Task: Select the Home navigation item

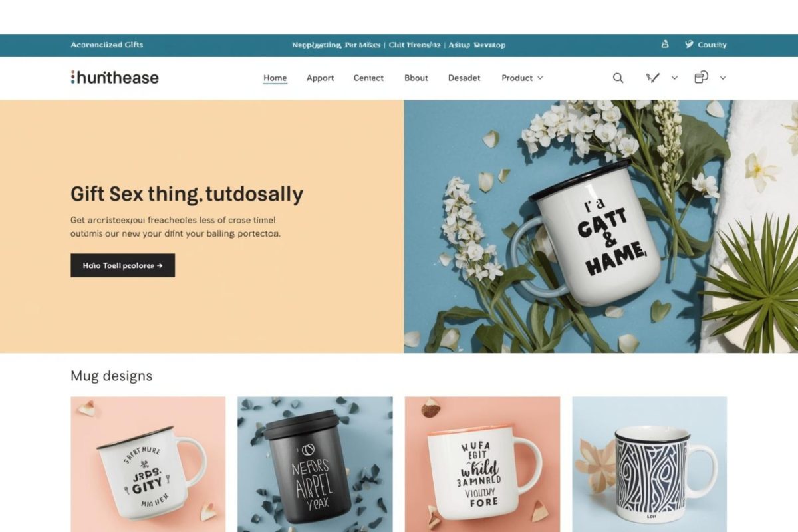Action: click(275, 78)
